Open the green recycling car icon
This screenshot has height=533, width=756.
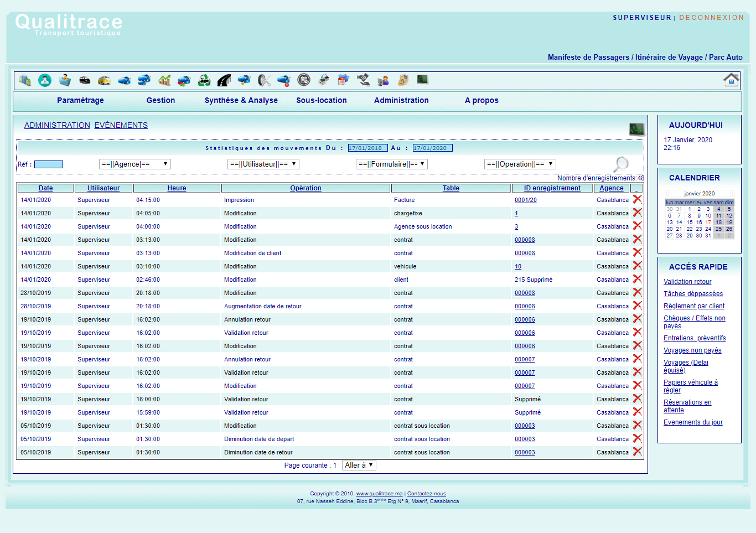(204, 80)
